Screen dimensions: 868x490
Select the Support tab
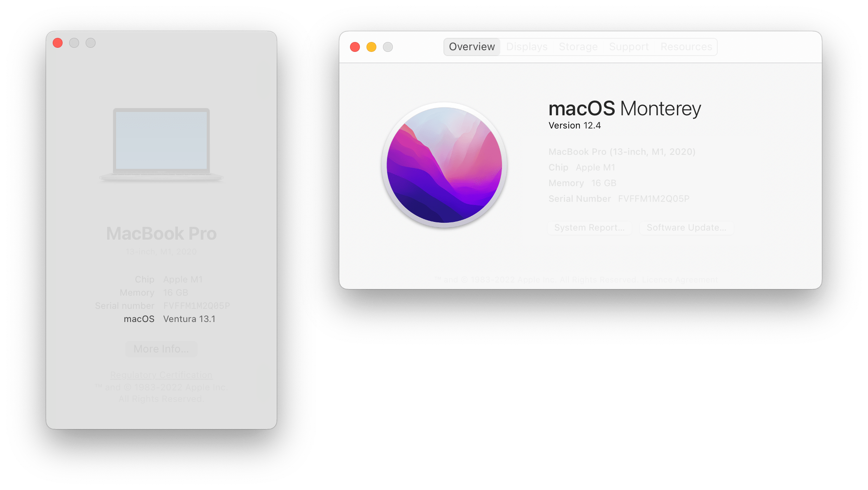pos(629,47)
